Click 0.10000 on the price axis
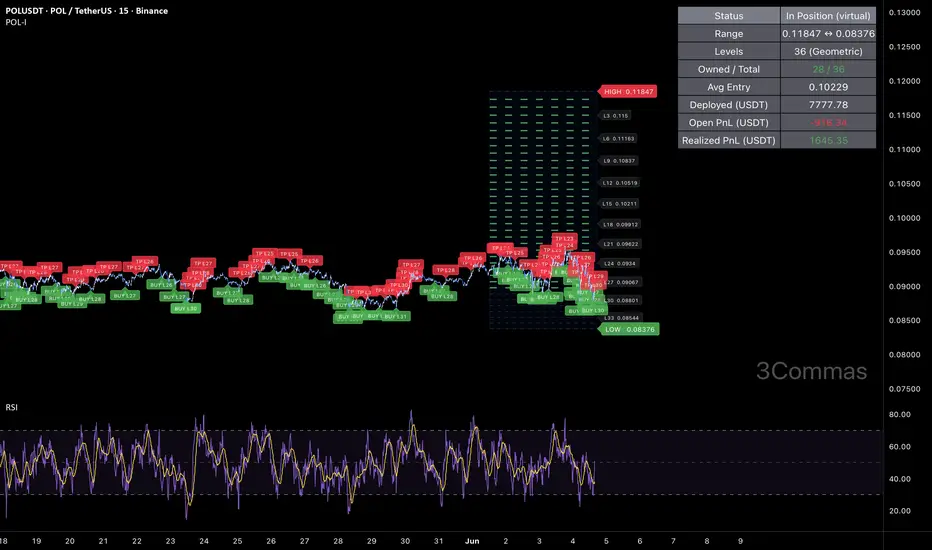Screen dimensions: 932x550 click(905, 218)
